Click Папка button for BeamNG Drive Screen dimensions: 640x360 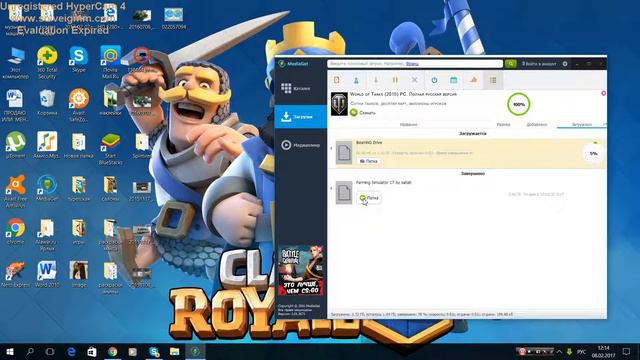point(369,161)
